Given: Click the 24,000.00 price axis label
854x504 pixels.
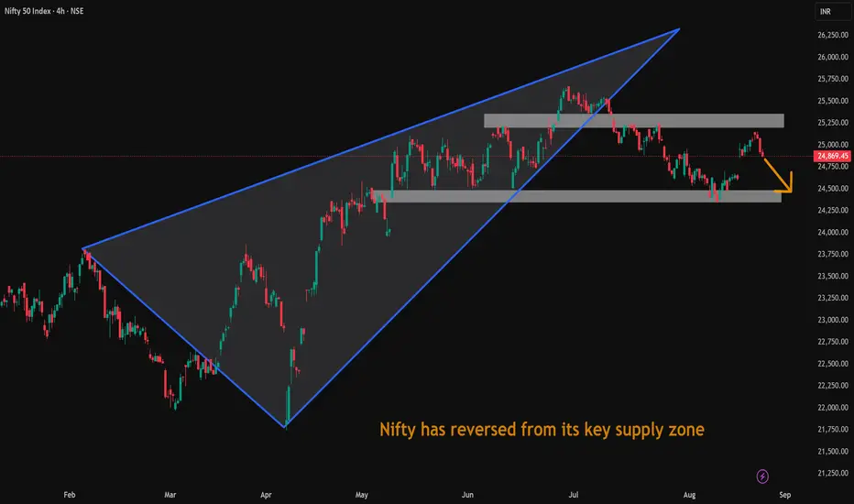Looking at the screenshot, I should (x=833, y=232).
